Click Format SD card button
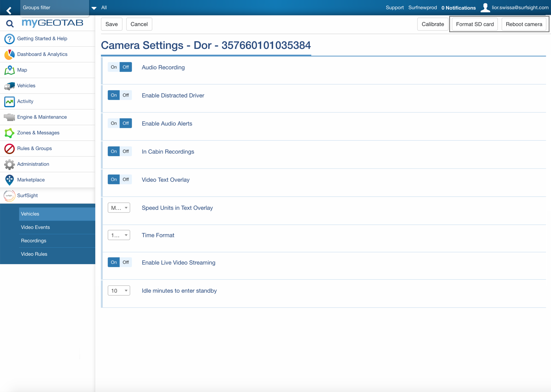This screenshot has width=551, height=392. click(x=475, y=24)
